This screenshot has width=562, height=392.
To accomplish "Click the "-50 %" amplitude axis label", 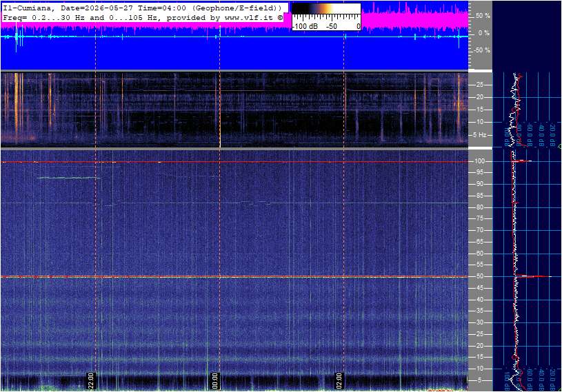I will click(481, 50).
